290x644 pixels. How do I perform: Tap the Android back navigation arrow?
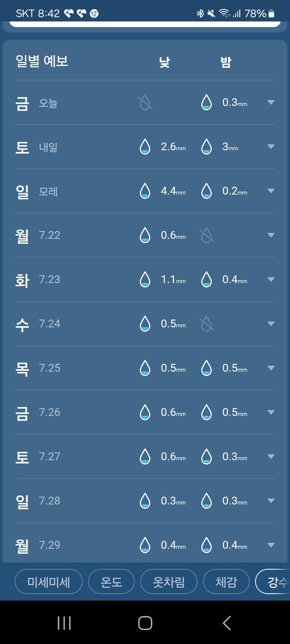227,623
